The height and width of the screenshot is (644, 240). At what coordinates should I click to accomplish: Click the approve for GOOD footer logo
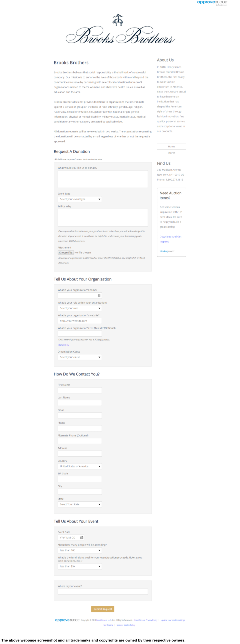tap(67, 620)
